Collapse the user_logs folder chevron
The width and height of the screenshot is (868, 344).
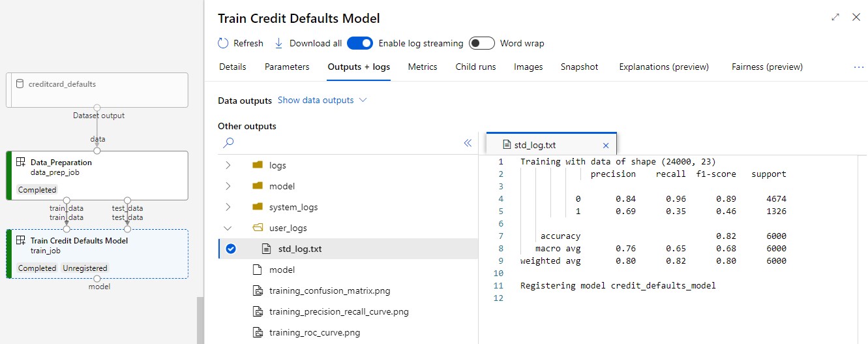tap(228, 228)
